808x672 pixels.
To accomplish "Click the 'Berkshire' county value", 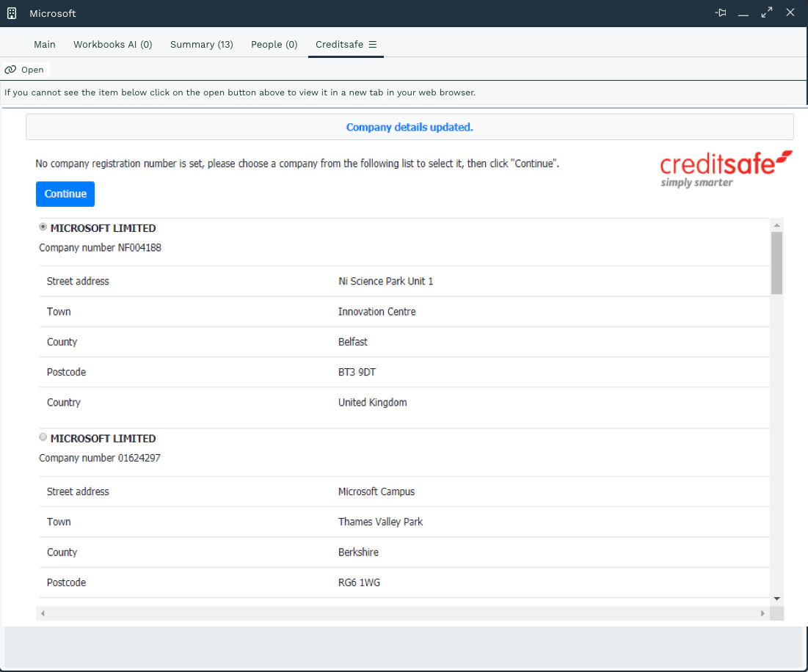I will tap(358, 552).
